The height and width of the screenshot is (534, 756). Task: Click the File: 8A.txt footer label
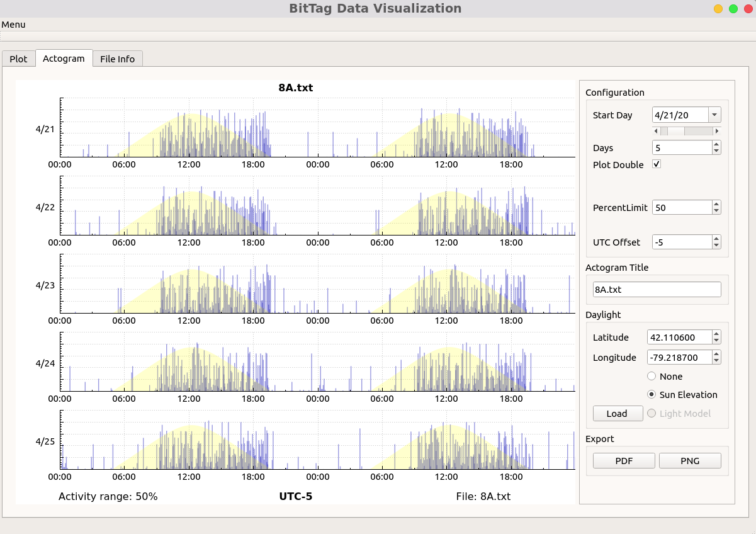pyautogui.click(x=483, y=496)
